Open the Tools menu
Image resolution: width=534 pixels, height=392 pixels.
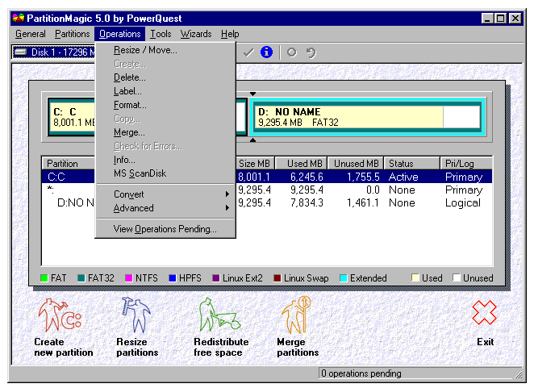[161, 34]
